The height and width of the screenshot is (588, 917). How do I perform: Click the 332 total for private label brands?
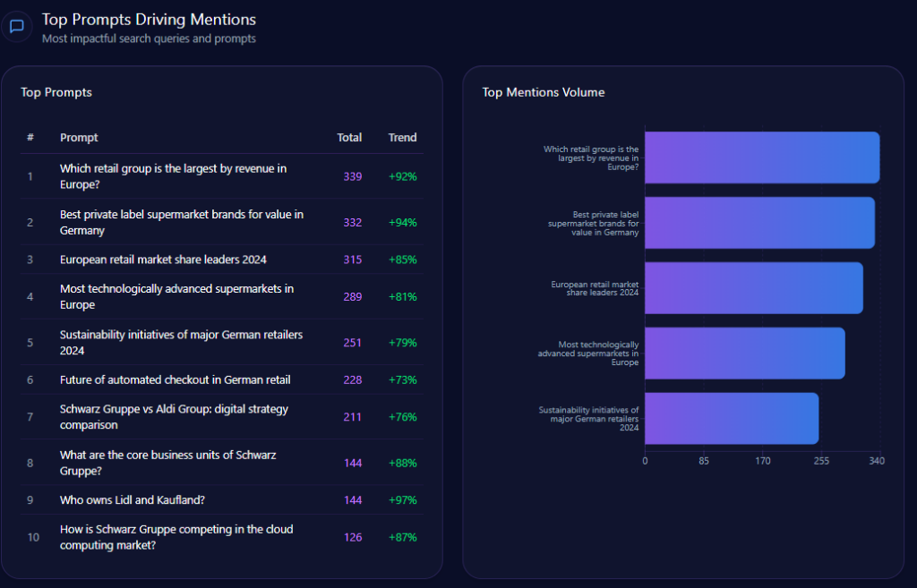pyautogui.click(x=352, y=222)
